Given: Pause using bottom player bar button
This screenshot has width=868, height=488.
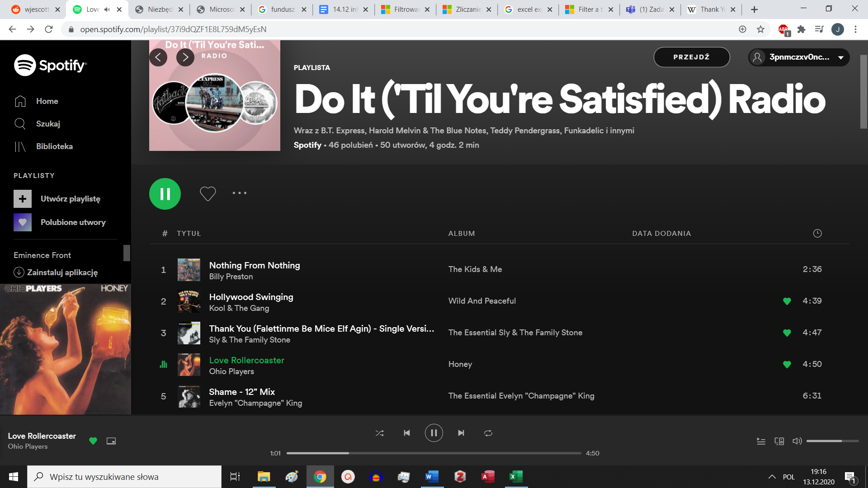Looking at the screenshot, I should tap(434, 433).
